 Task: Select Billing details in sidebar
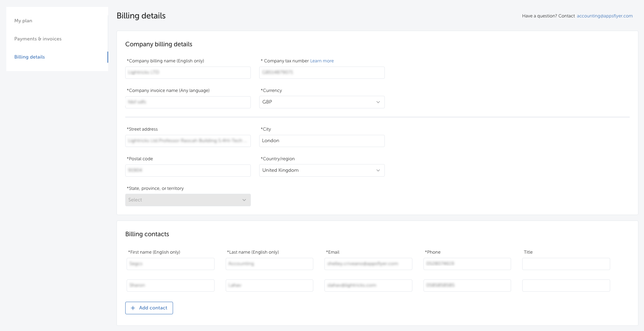(x=30, y=57)
